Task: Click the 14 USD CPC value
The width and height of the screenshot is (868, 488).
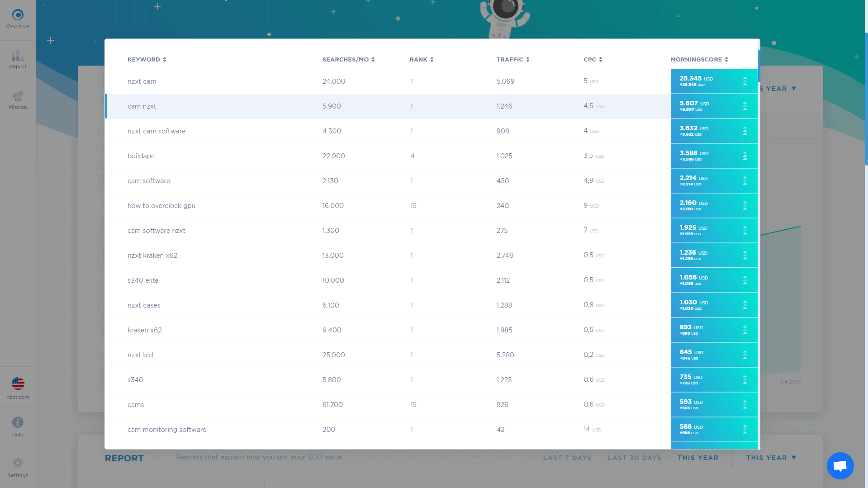Action: [x=592, y=429]
